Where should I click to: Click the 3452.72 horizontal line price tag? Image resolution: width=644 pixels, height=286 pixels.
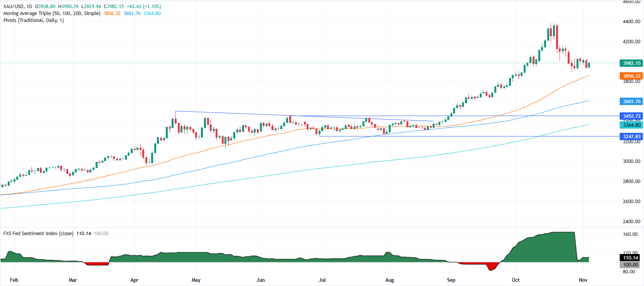631,116
